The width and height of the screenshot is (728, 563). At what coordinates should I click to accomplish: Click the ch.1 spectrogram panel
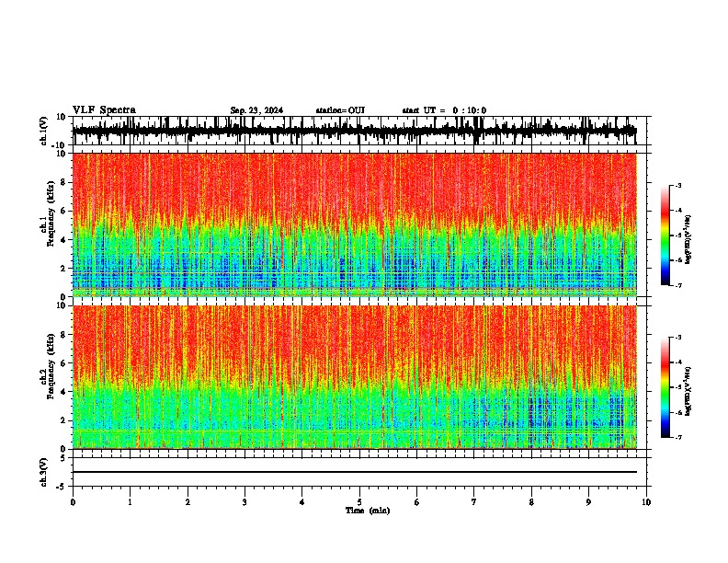click(x=354, y=224)
